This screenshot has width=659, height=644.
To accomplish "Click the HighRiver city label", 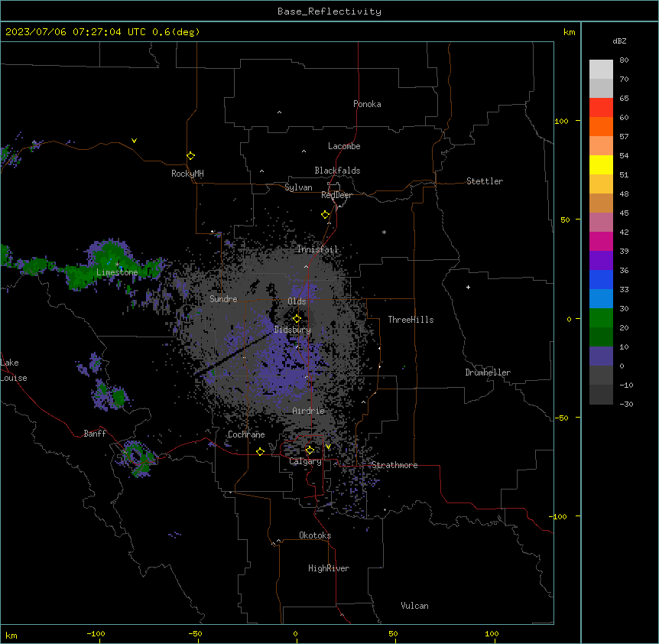I will pos(329,568).
